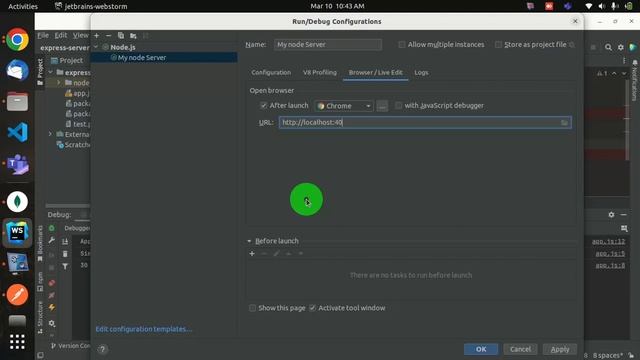Click Cancel in the dialog
Image resolution: width=640 pixels, height=360 pixels.
point(520,349)
